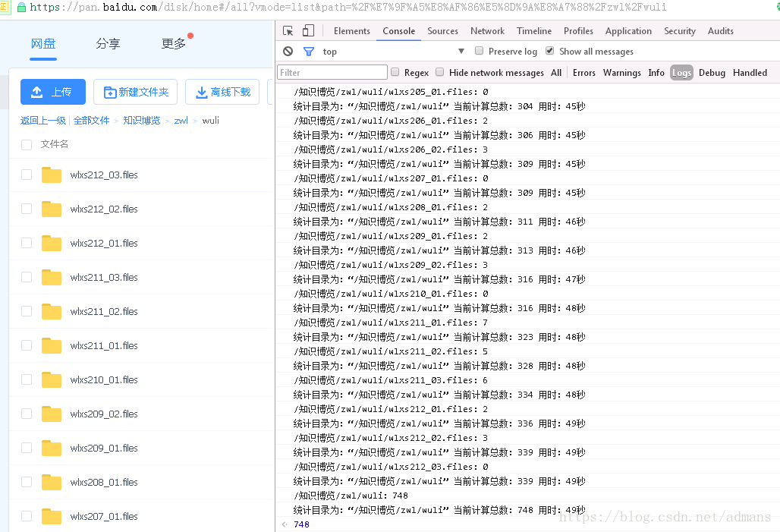Go to 知识博览 breadcrumb
This screenshot has width=780, height=532.
(142, 121)
